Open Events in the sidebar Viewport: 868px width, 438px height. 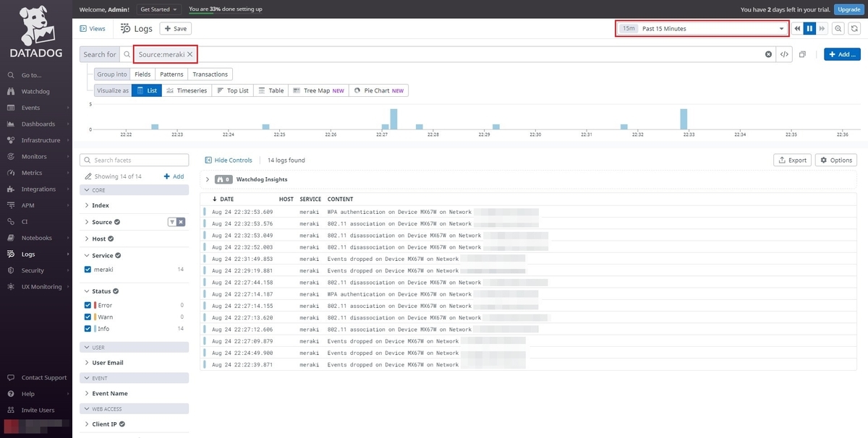pos(30,108)
